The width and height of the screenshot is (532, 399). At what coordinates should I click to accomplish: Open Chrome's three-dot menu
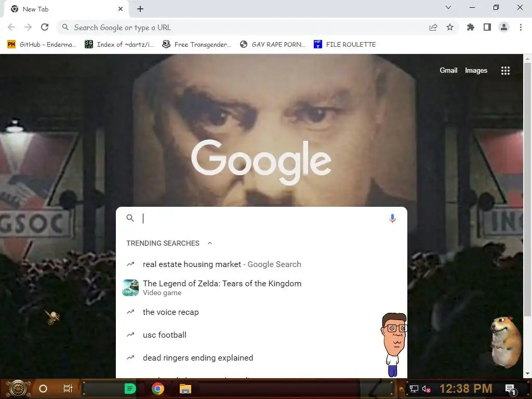coord(521,27)
